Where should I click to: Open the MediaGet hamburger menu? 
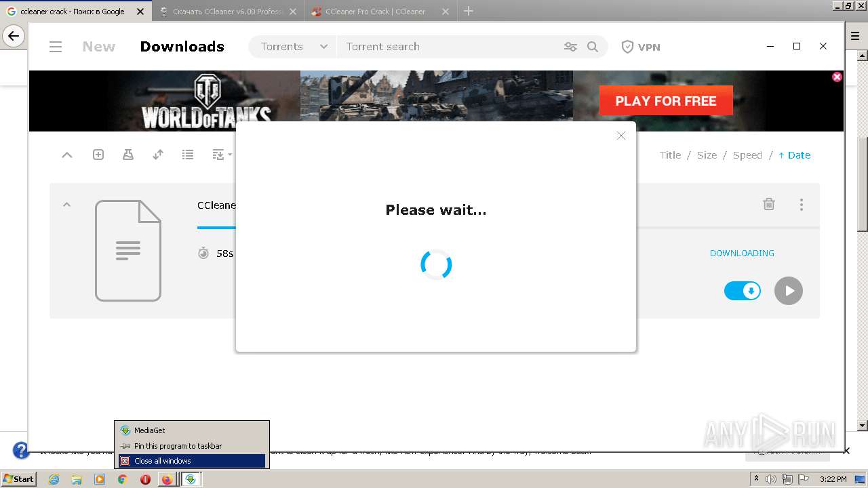click(56, 47)
